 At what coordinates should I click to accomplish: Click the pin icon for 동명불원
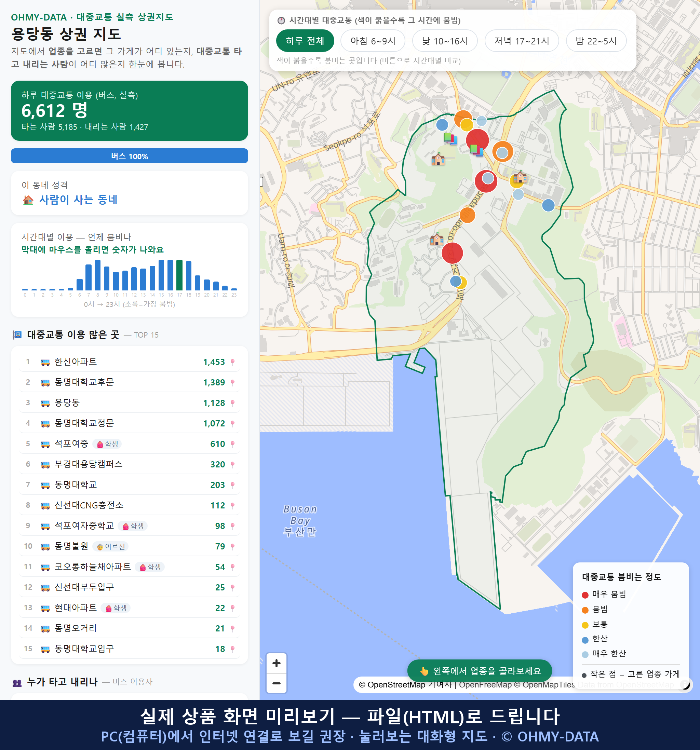point(232,546)
